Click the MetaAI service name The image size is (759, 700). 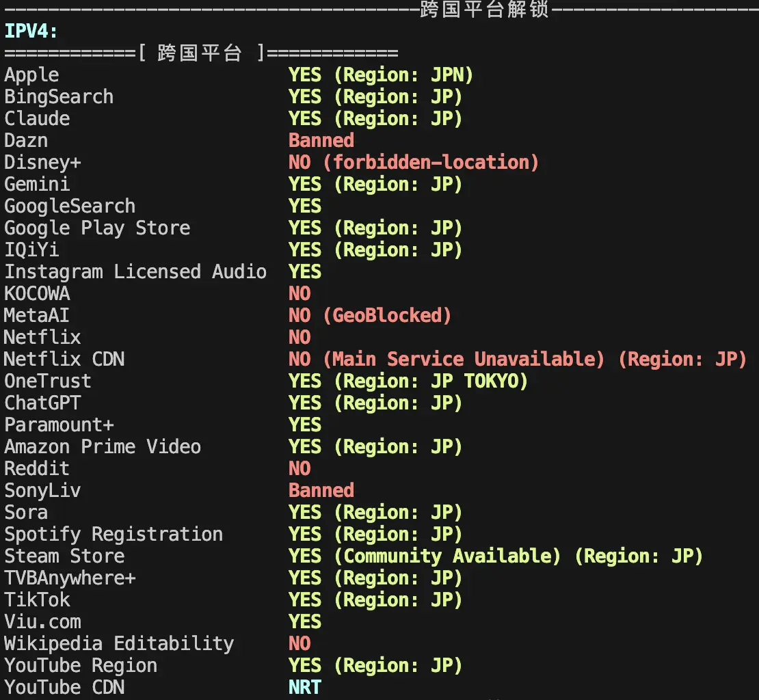coord(37,315)
